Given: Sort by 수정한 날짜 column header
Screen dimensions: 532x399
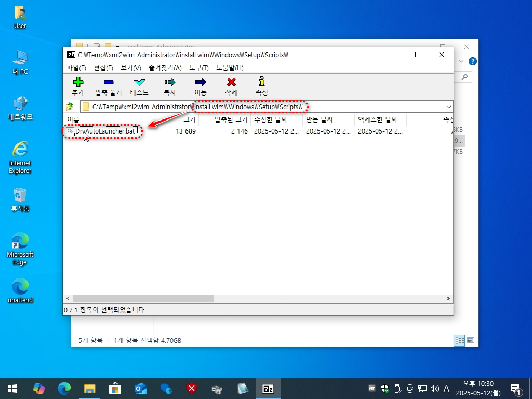Looking at the screenshot, I should [277, 119].
